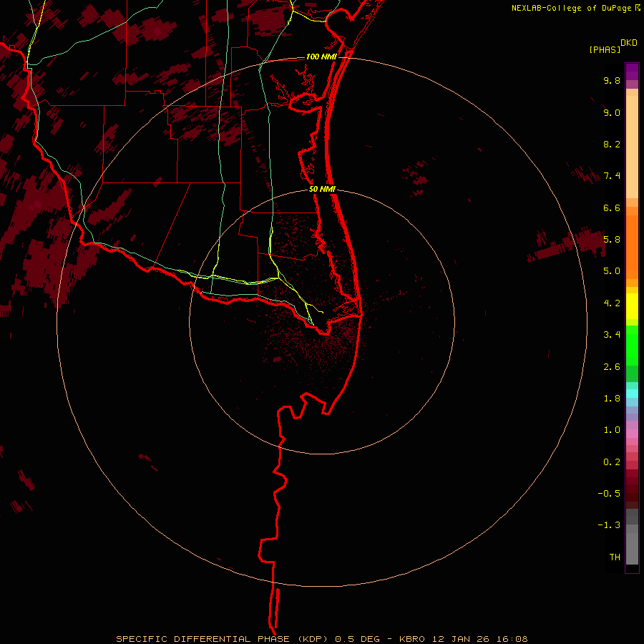Screen dimensions: 644x644
Task: Click the bright yellow band in color bar
Action: point(632,306)
